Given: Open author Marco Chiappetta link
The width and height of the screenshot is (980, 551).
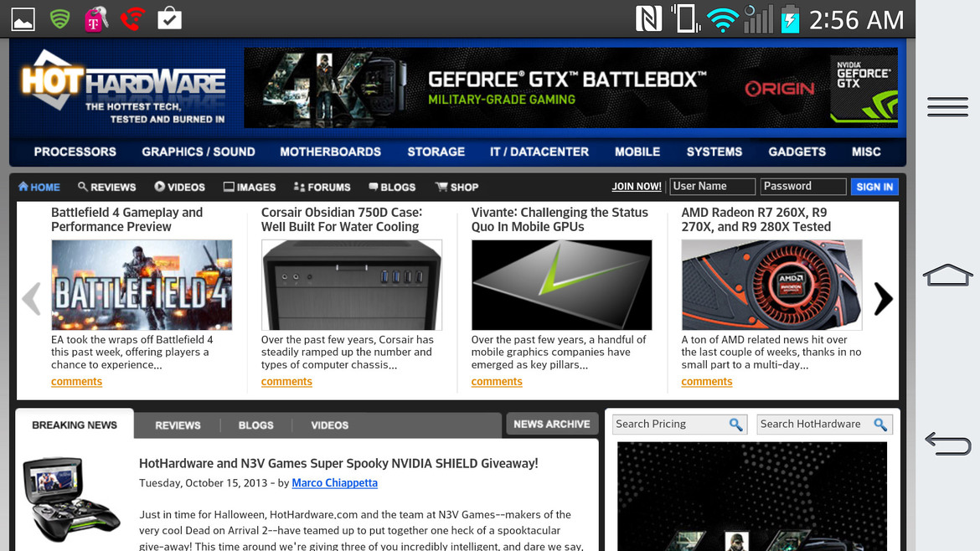Looking at the screenshot, I should 334,483.
